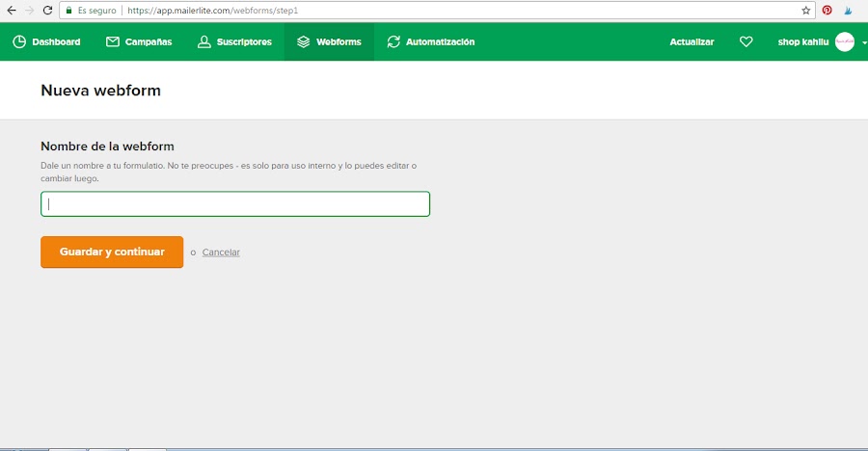
Task: Click the Dashboard clock icon
Action: (x=19, y=42)
